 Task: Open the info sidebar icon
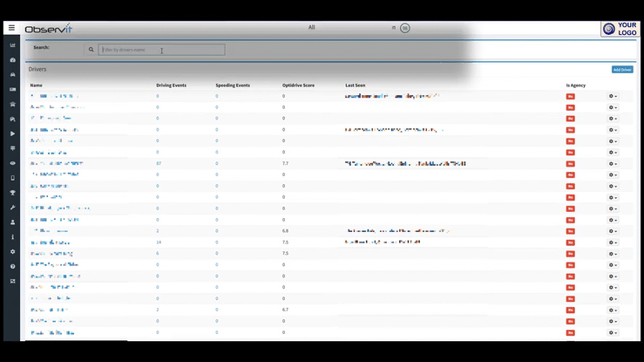13,237
